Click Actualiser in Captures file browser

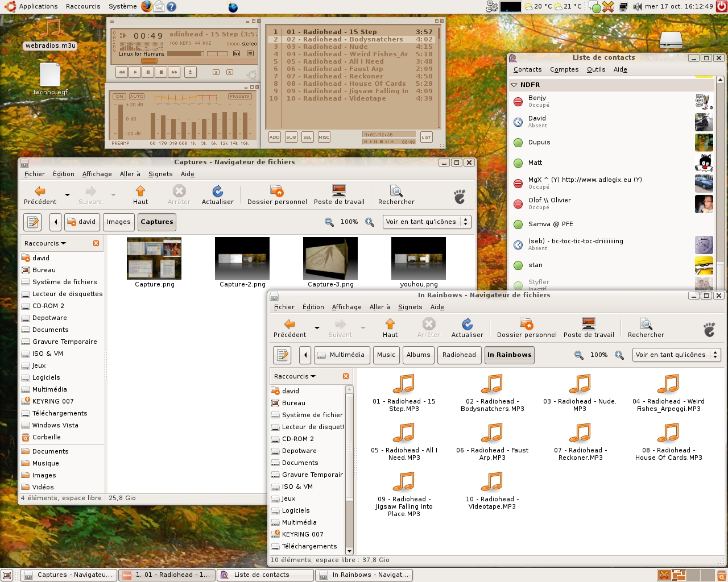coord(217,194)
